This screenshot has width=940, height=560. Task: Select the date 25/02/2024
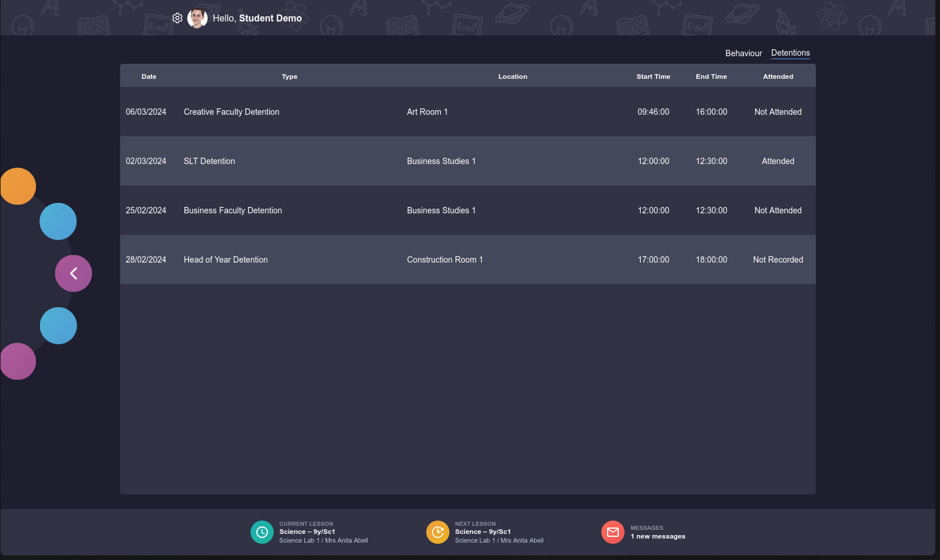click(x=146, y=210)
